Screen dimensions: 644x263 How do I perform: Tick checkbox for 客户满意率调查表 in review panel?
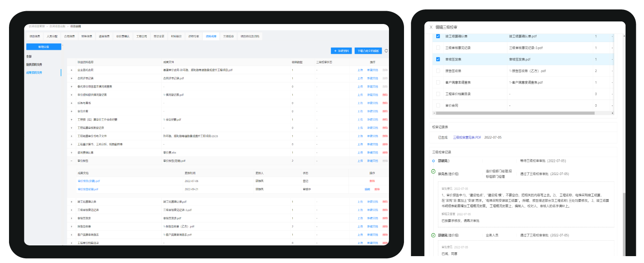click(x=438, y=82)
